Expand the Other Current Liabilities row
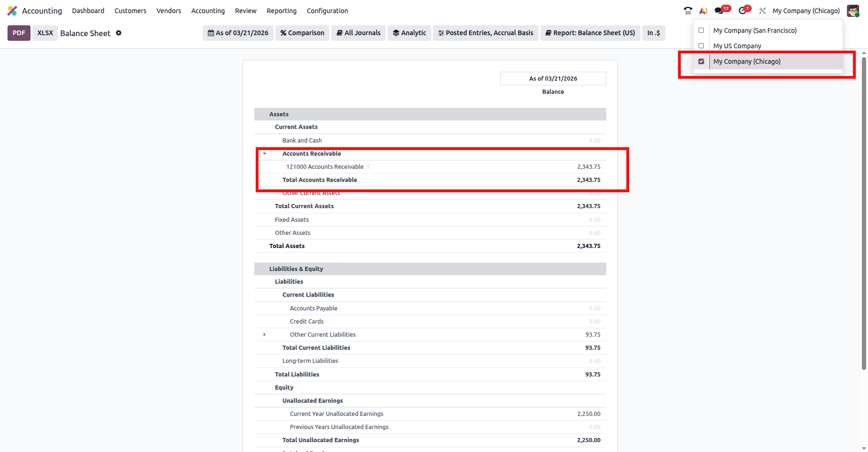 coord(265,335)
